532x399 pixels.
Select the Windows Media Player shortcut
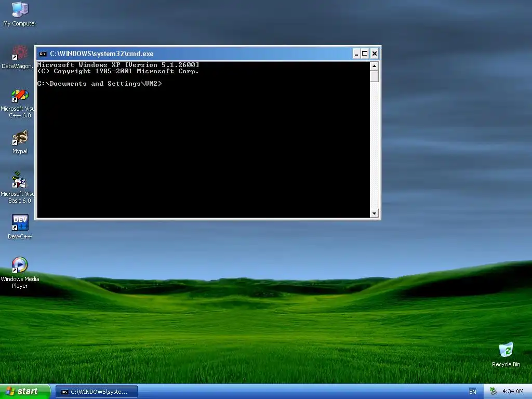coord(20,273)
